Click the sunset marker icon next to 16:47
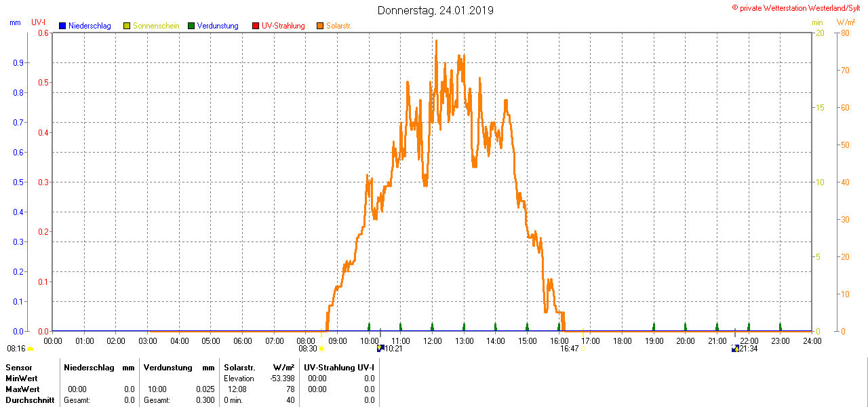 click(583, 349)
